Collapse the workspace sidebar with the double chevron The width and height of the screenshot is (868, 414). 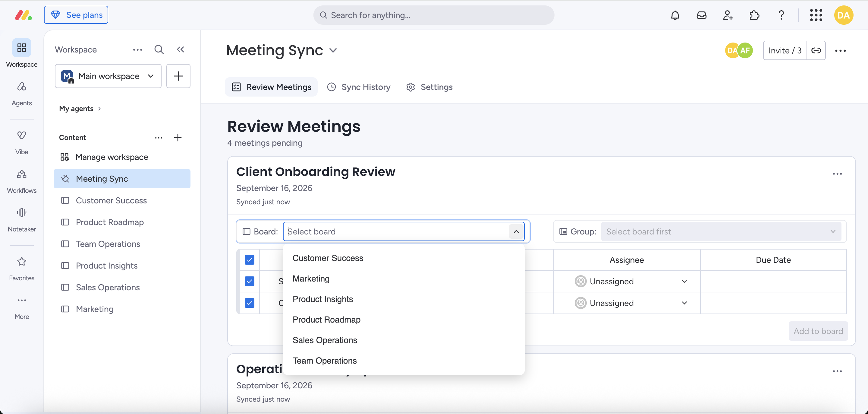click(181, 49)
